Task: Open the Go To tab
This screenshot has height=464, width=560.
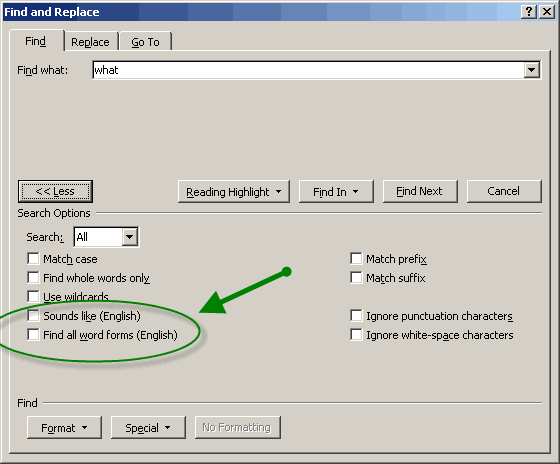Action: 145,42
